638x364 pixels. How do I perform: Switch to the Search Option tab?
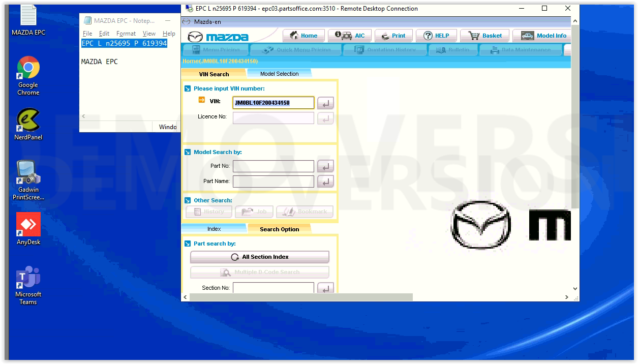click(x=280, y=229)
